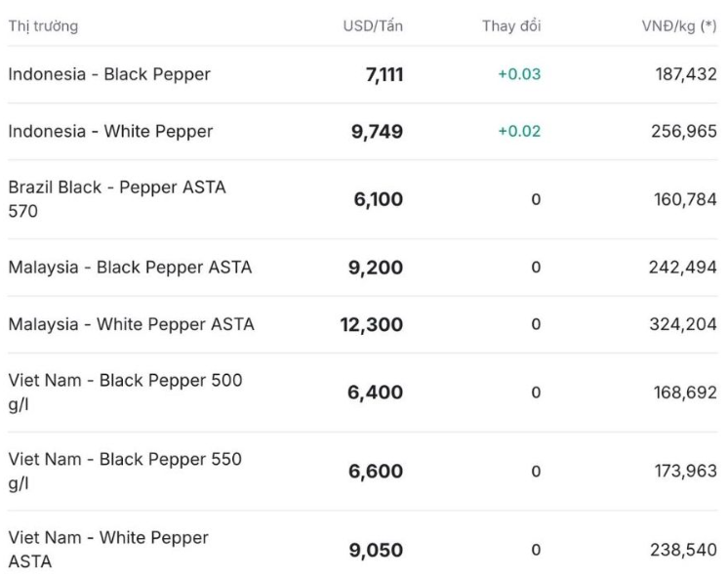Click the 7,111 USD price value
The height and width of the screenshot is (580, 728).
[384, 75]
